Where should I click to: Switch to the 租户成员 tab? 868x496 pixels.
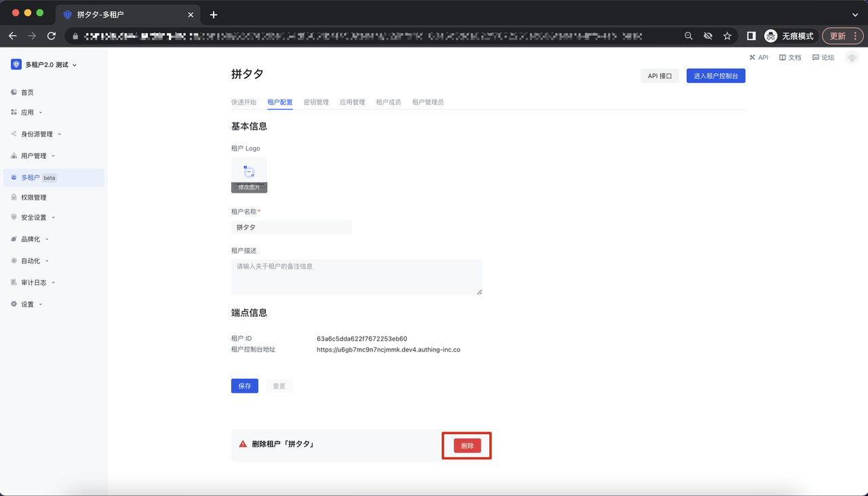(x=389, y=102)
